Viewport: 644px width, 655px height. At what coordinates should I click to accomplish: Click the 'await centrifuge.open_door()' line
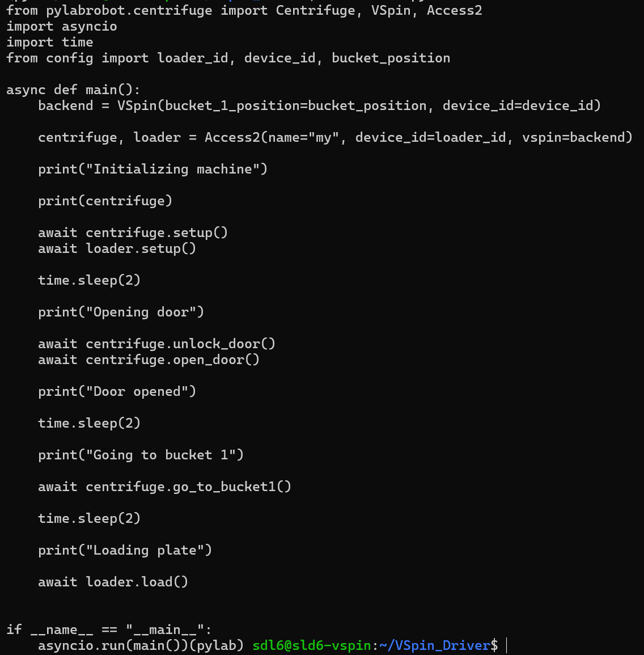click(x=149, y=360)
